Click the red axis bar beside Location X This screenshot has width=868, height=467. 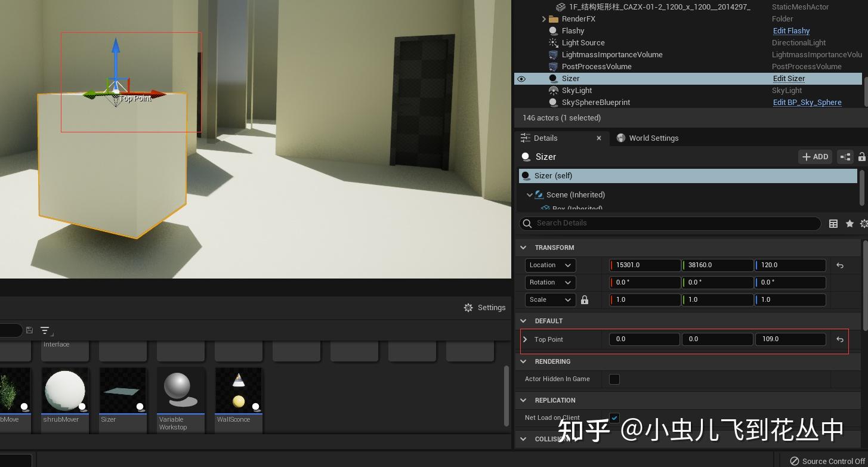tap(611, 265)
